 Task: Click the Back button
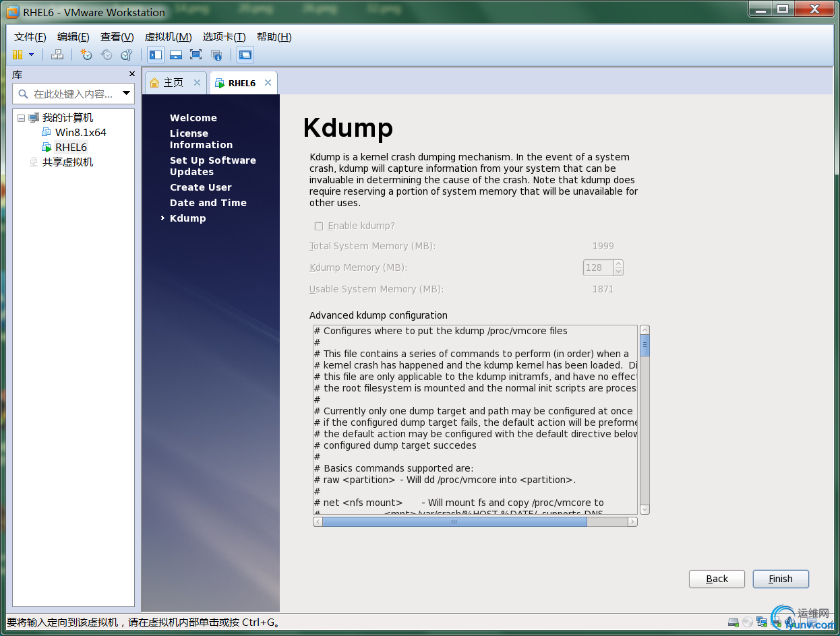(x=717, y=579)
